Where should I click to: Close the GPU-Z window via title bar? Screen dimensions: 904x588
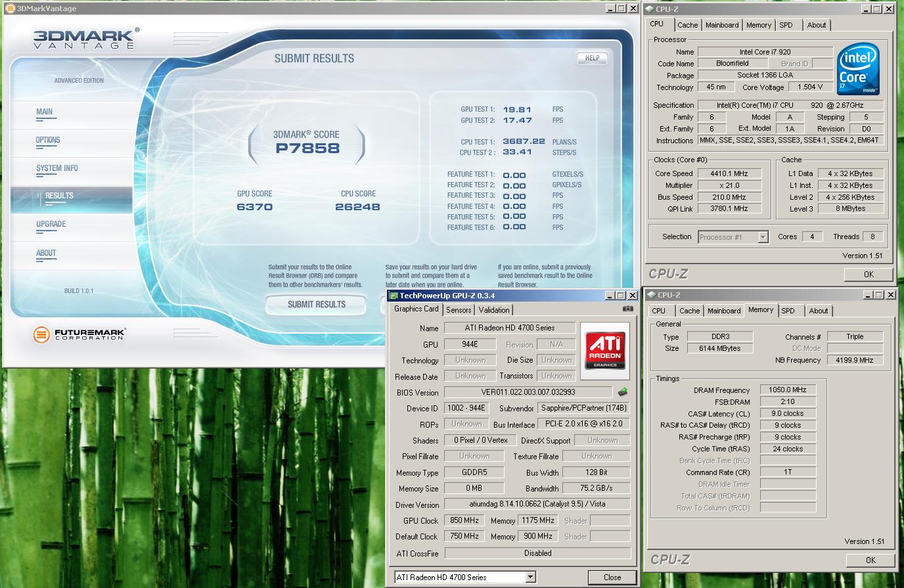click(x=633, y=296)
